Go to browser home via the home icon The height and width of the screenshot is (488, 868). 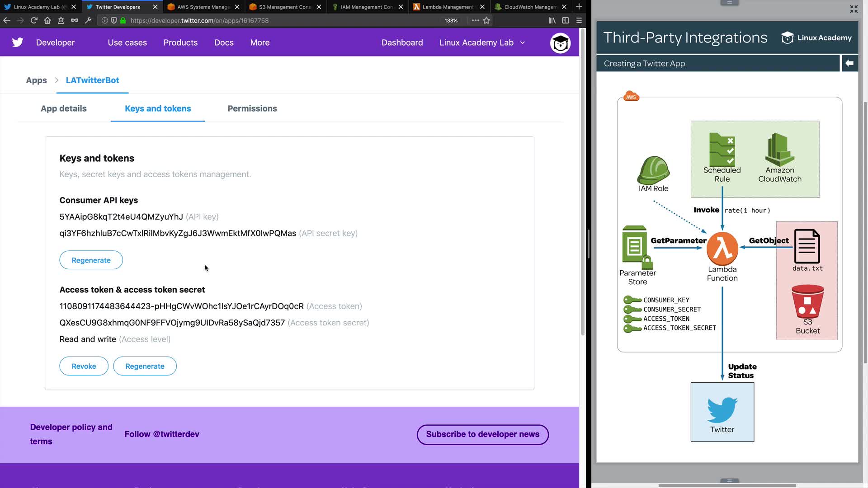[47, 20]
